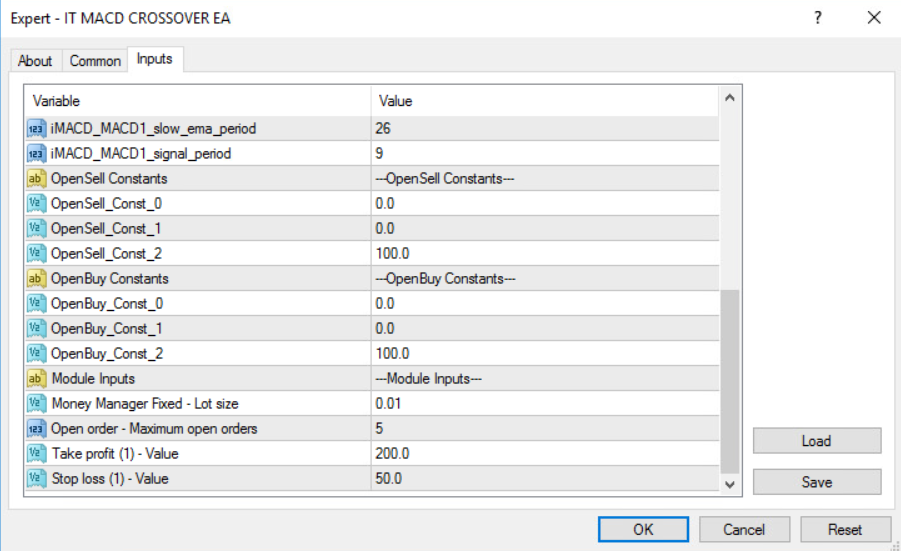Screen dimensions: 901x551
Task: Select the OpenBuy_Const_1 variable name
Action: (107, 329)
